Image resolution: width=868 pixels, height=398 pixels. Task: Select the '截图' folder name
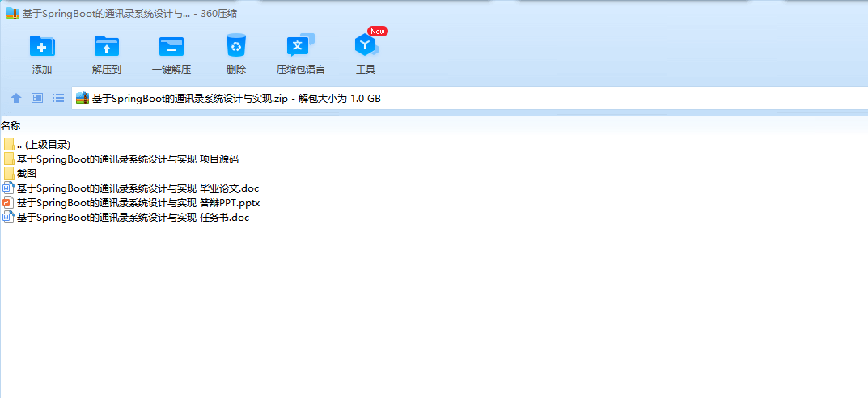pos(27,173)
